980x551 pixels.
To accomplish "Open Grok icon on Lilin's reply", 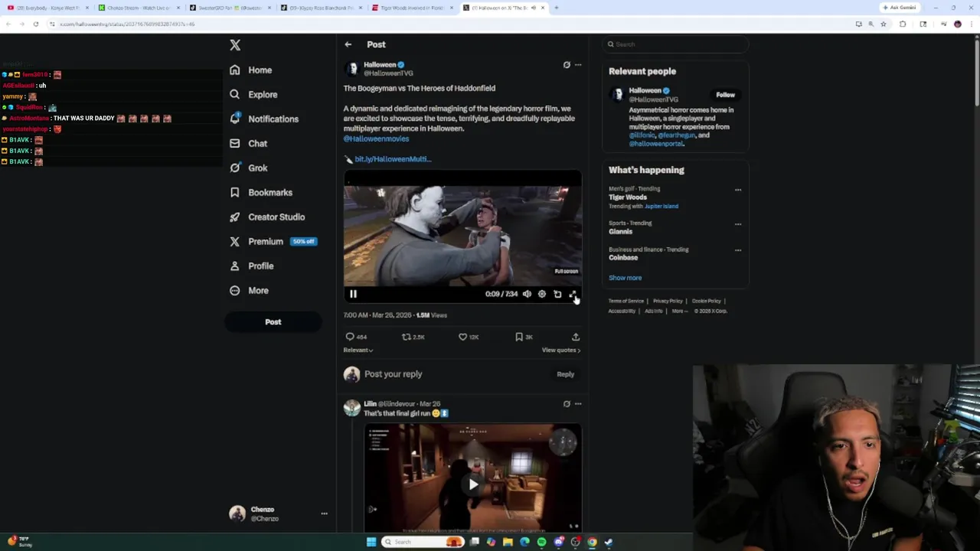I will pos(567,404).
